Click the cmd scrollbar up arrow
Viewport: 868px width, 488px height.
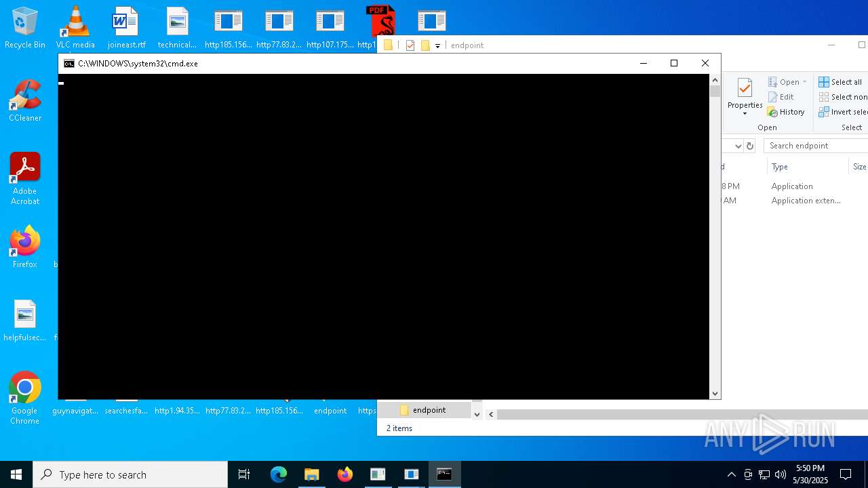pyautogui.click(x=715, y=80)
